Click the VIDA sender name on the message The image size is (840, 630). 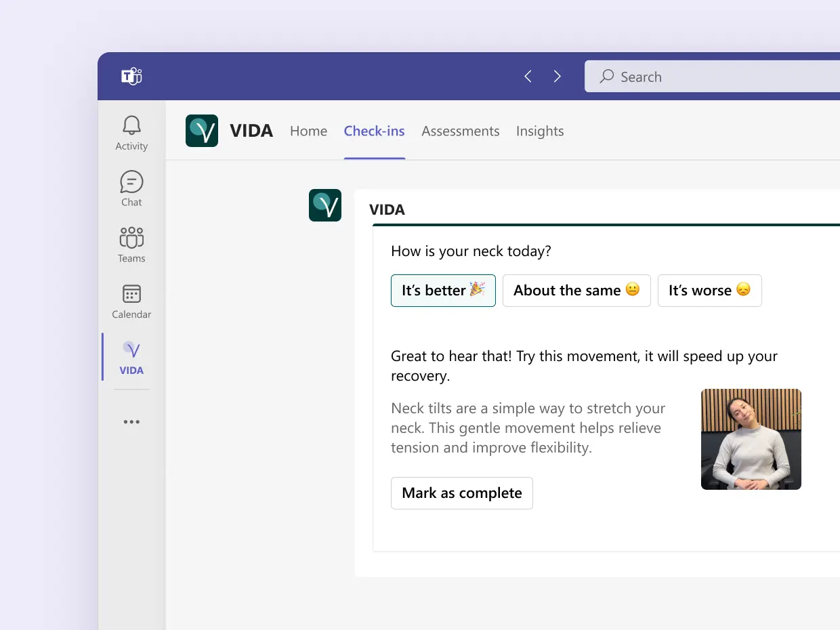coord(387,210)
